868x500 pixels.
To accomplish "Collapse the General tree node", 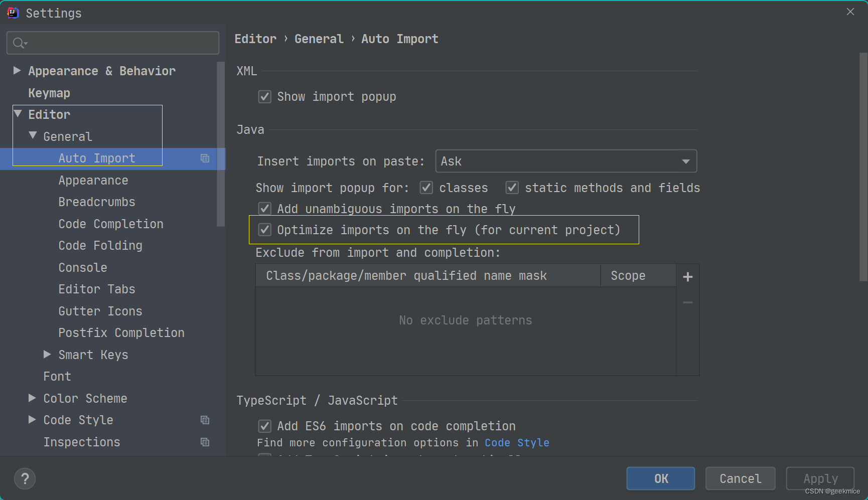I will pos(33,136).
